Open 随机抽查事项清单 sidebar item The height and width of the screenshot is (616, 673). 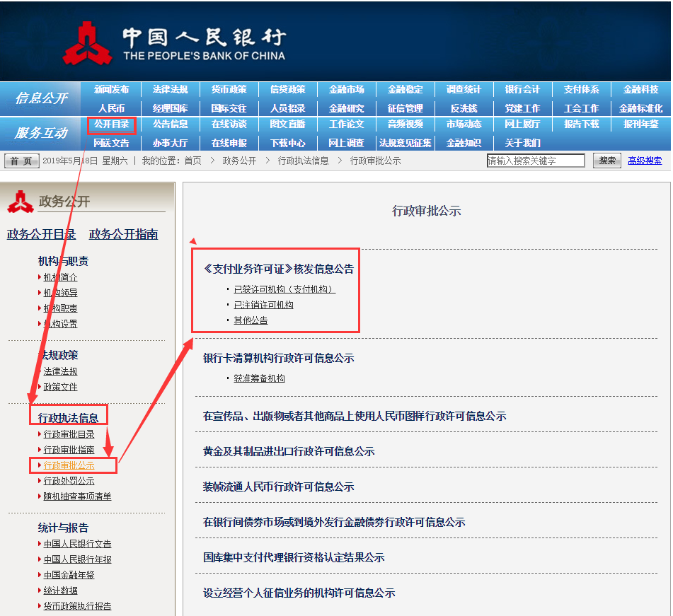[77, 496]
